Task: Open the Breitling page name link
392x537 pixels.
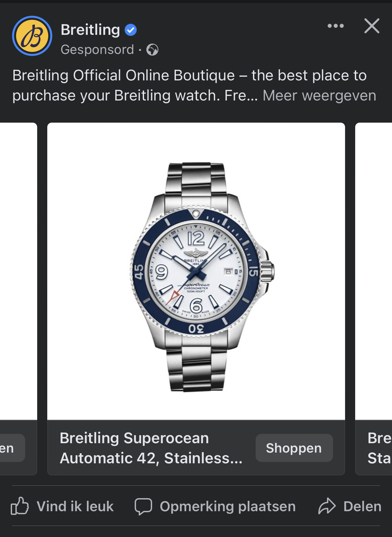Action: 90,30
